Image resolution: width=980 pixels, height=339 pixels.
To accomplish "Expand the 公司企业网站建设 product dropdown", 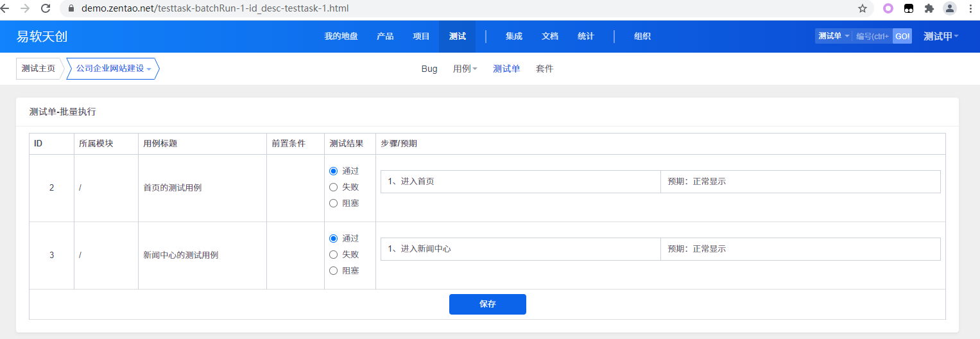I will [113, 69].
